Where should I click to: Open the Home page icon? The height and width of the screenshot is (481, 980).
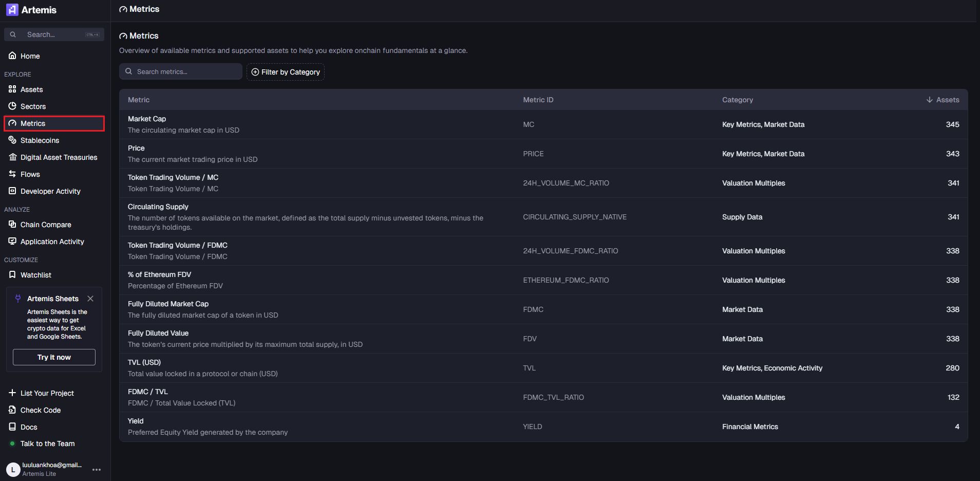[12, 55]
